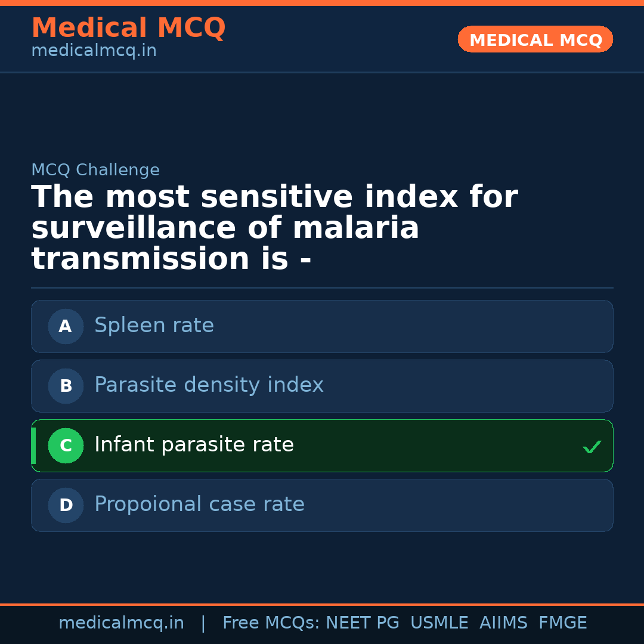
Task: Open the Medical MCQ header title
Action: pos(128,28)
